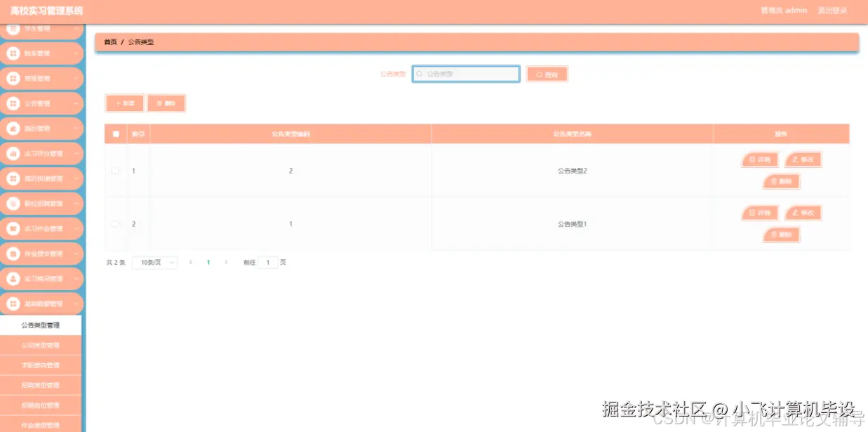Viewport: 868px width, 432px height.
Task: Click the icon beside 实习作业管理
Action: (13, 229)
